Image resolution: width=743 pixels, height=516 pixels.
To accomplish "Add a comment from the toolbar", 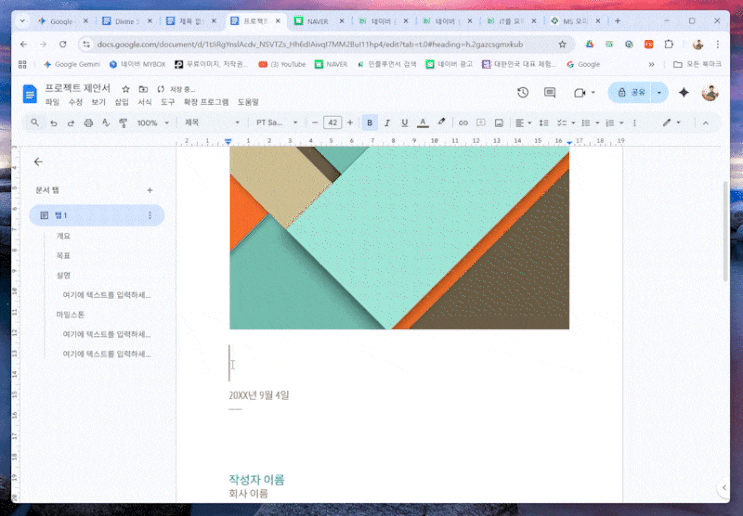I will point(480,123).
